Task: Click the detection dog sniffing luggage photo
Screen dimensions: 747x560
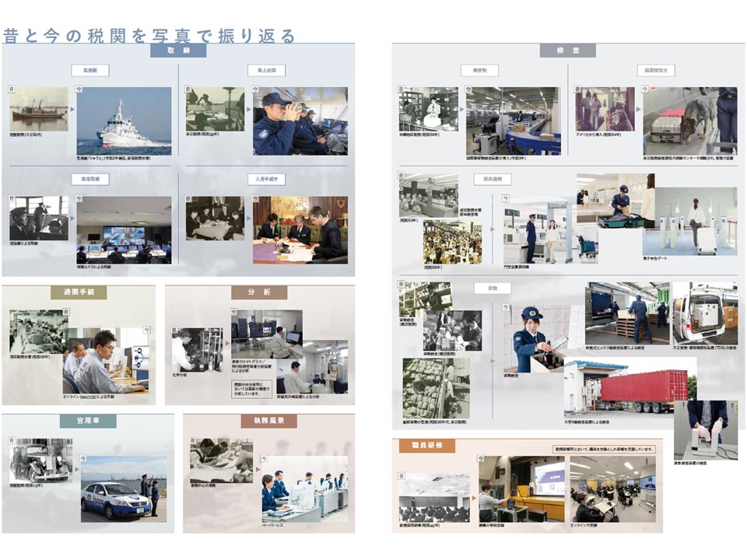Action: coord(689,120)
